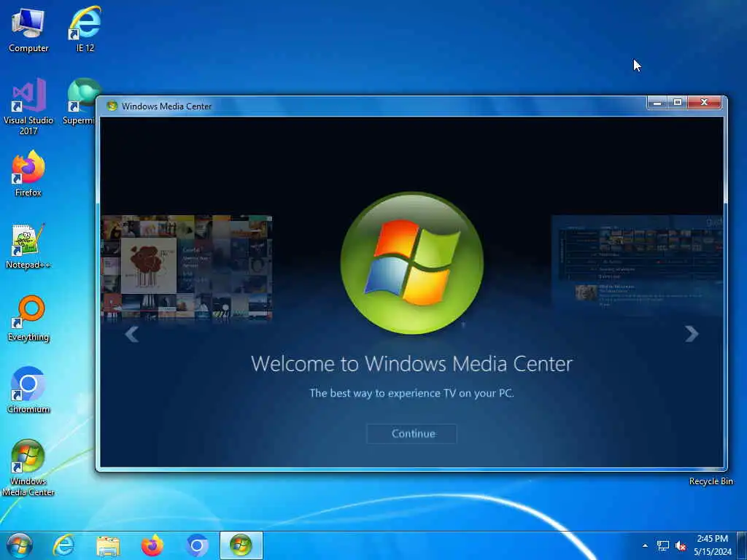747x560 pixels.
Task: Launch Firefox from the taskbar
Action: 152,545
